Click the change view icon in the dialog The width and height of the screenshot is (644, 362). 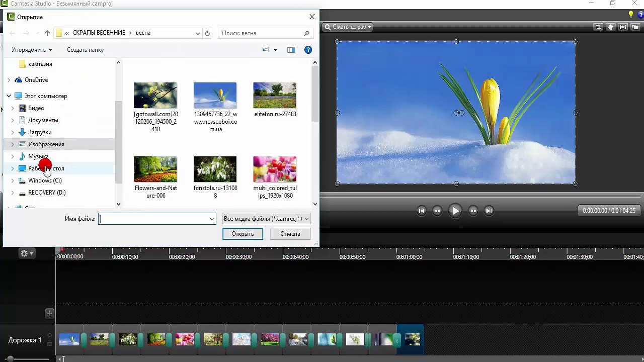(265, 50)
